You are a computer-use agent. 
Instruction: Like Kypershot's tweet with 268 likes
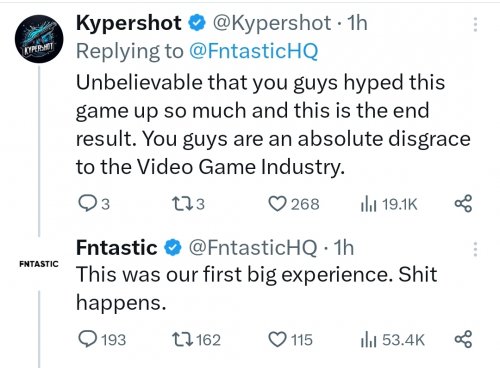tap(277, 204)
